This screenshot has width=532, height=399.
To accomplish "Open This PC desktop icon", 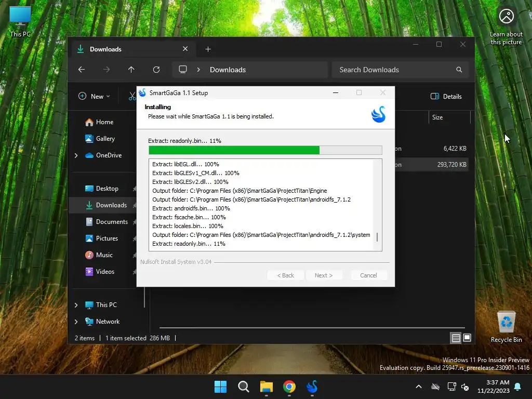I will pyautogui.click(x=20, y=22).
